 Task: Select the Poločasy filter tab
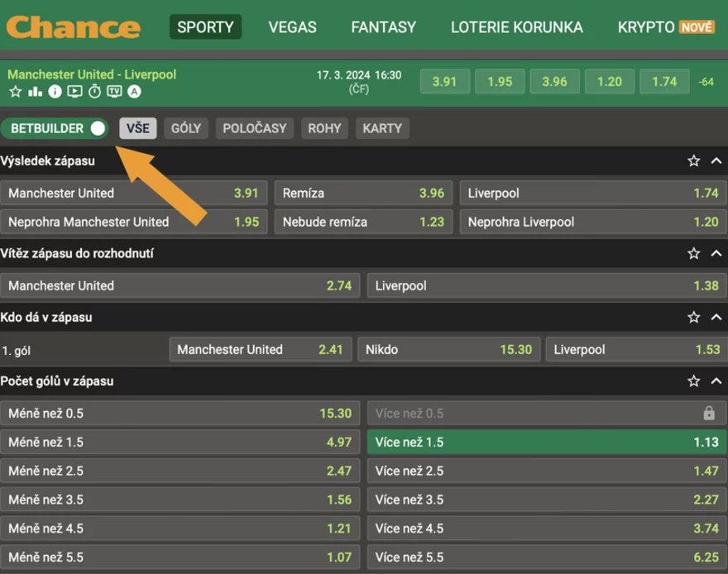pos(255,128)
